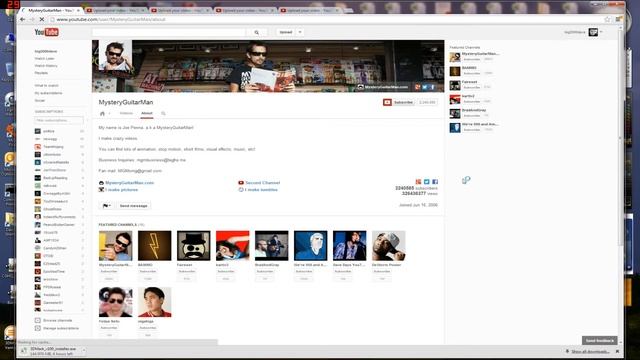Click the account avatar in the header
Image resolution: width=640 pixels, height=360 pixels.
pyautogui.click(x=593, y=32)
